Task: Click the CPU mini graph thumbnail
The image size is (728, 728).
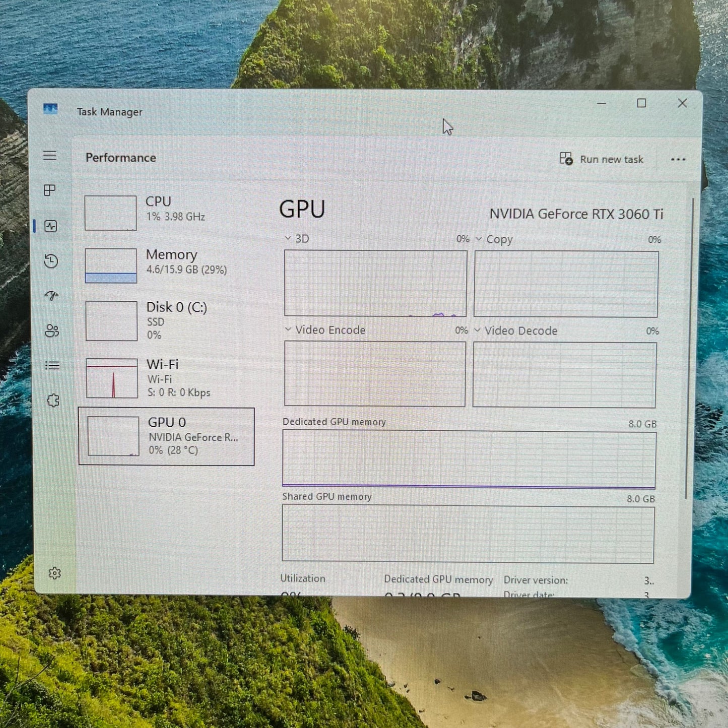Action: 110,213
